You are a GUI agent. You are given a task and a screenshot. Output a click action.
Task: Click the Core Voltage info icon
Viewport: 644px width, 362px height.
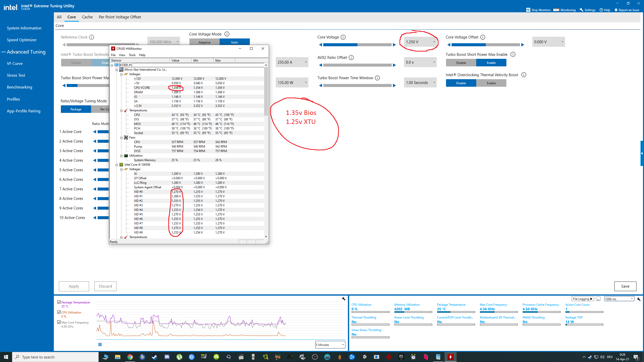pyautogui.click(x=343, y=37)
